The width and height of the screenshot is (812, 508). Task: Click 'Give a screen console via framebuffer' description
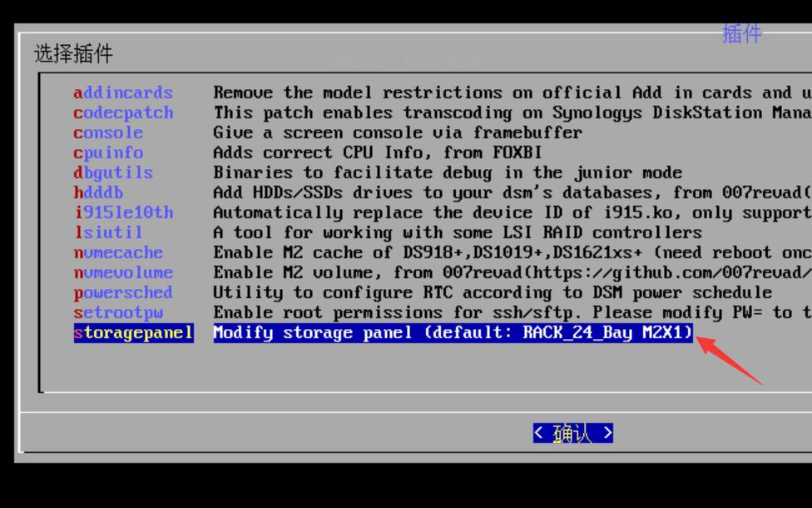coord(398,132)
